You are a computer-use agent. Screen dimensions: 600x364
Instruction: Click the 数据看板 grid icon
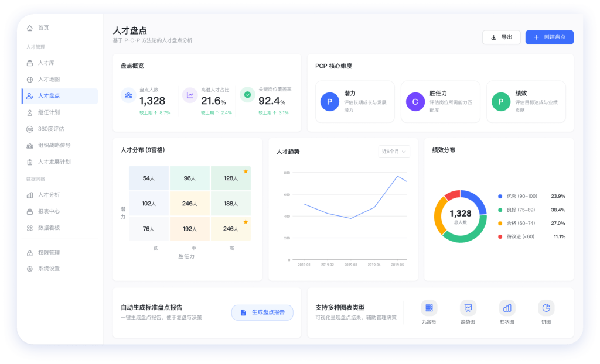pyautogui.click(x=30, y=228)
